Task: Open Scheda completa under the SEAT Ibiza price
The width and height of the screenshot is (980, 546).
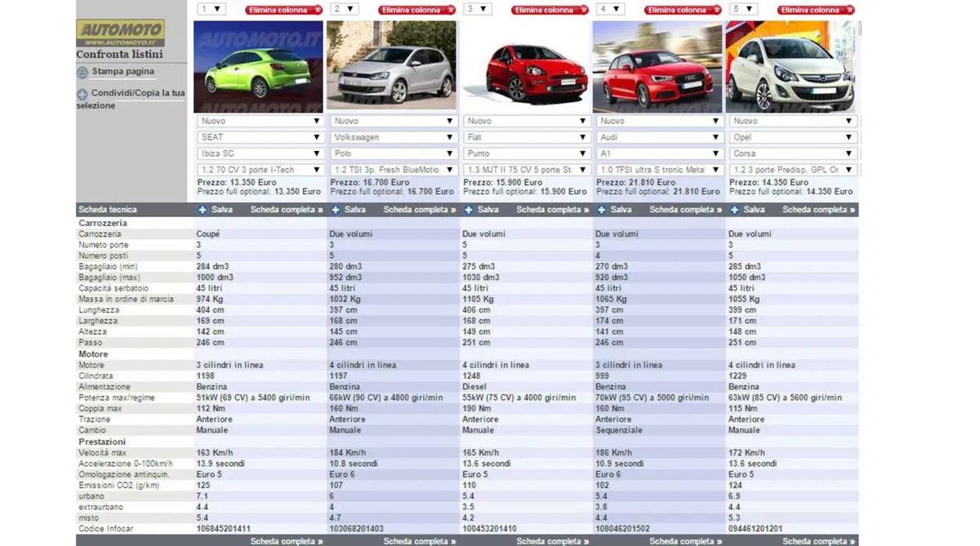Action: 287,210
